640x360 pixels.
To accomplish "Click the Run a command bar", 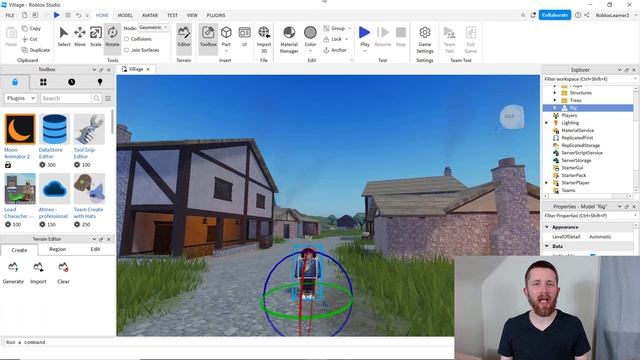I will tap(228, 342).
